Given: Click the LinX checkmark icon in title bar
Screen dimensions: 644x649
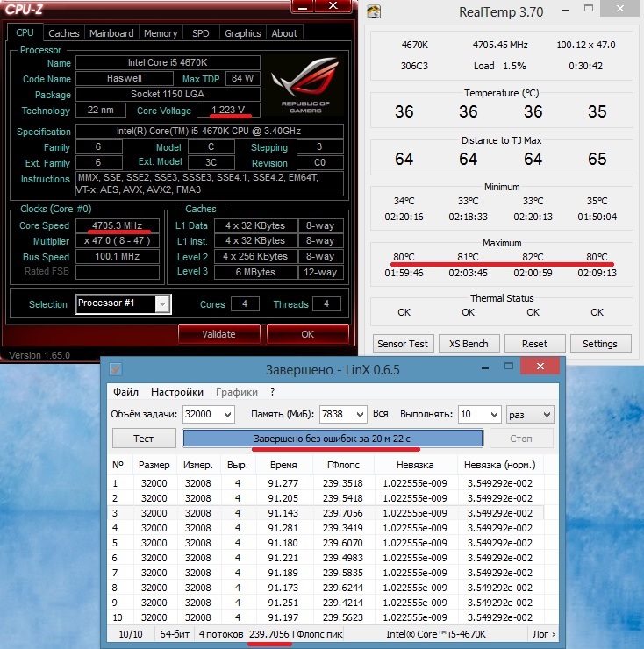Looking at the screenshot, I should point(116,368).
